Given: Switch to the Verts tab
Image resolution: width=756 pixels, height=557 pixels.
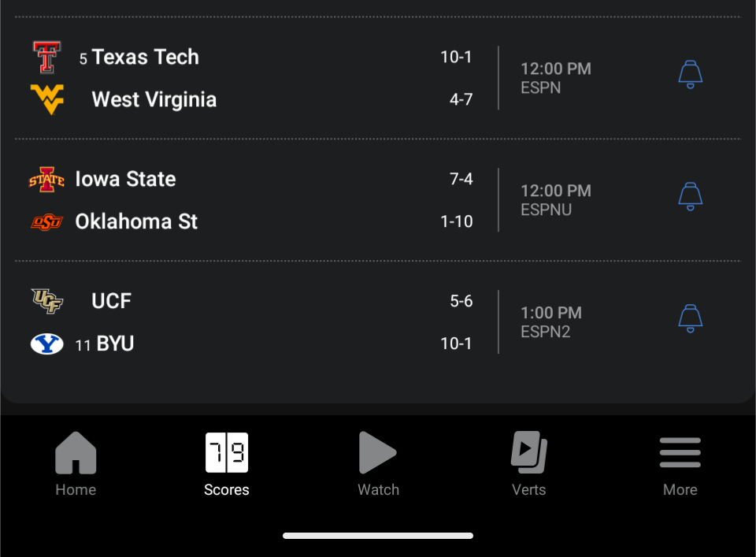Looking at the screenshot, I should point(529,464).
